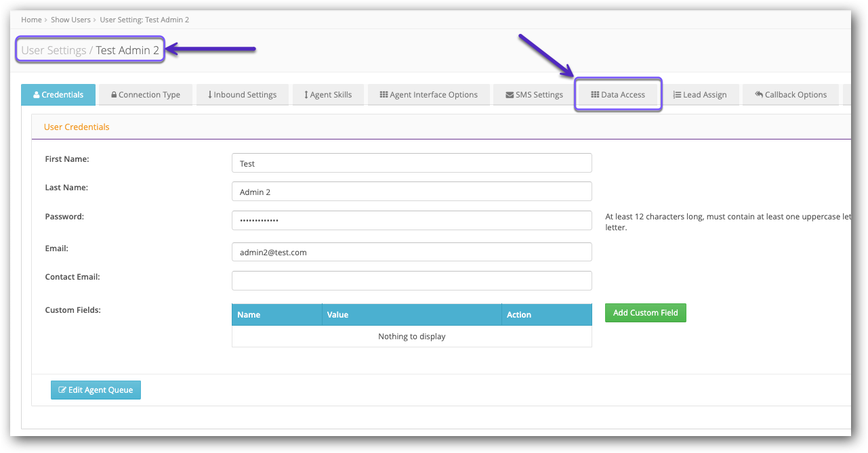
Task: Click the Add Custom Field button
Action: (645, 312)
